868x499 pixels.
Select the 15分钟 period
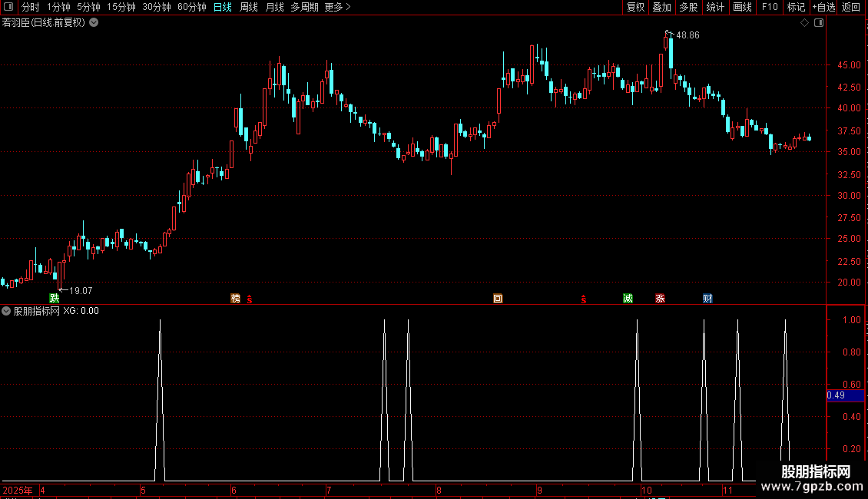click(121, 7)
